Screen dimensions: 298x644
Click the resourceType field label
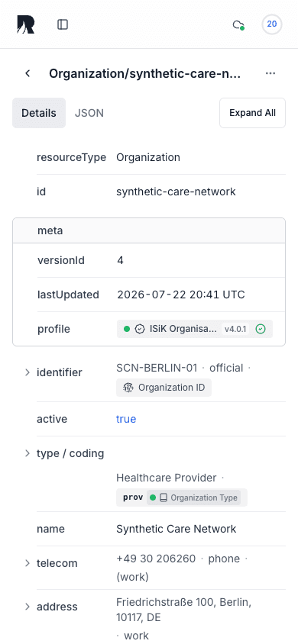pos(72,157)
